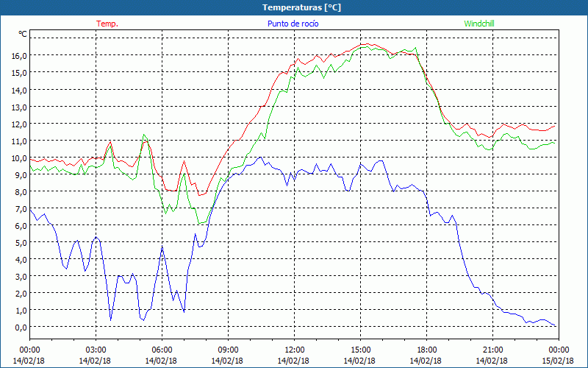588x368 pixels.
Task: Click the 21:00 time axis label
Action: 492,350
